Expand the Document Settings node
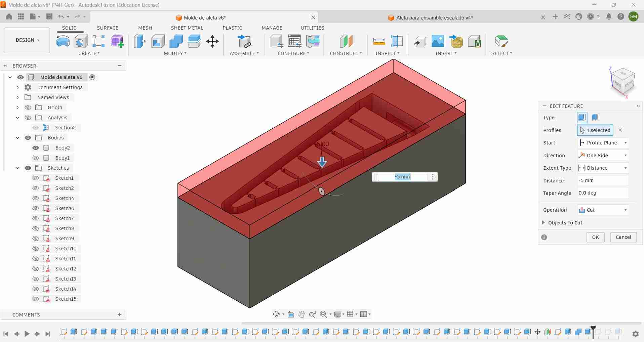644x342 pixels. (17, 87)
